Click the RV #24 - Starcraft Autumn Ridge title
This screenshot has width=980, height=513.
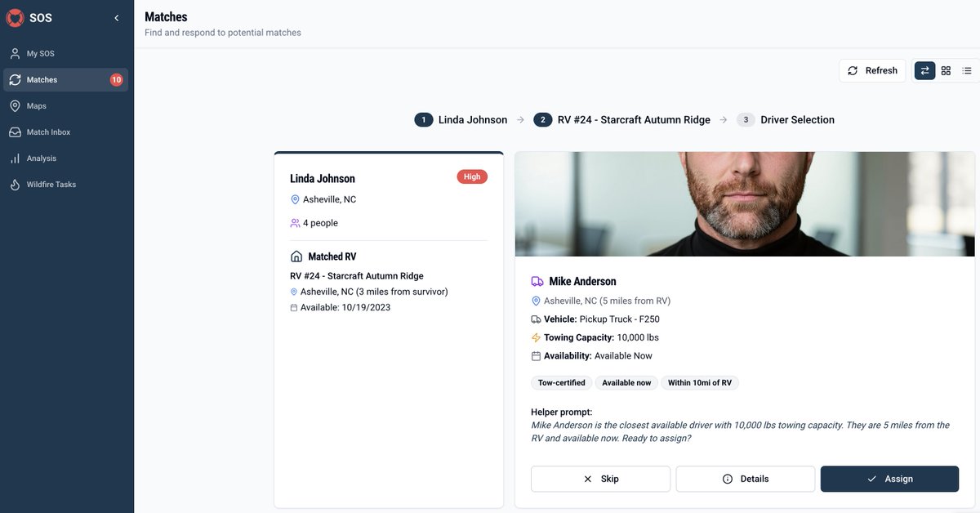(x=357, y=276)
